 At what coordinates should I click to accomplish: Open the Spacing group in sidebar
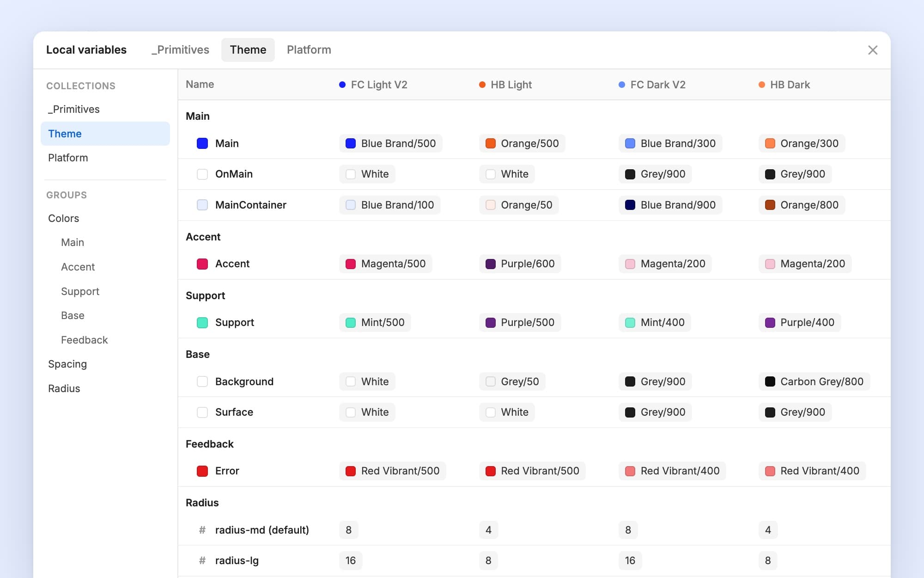point(67,364)
